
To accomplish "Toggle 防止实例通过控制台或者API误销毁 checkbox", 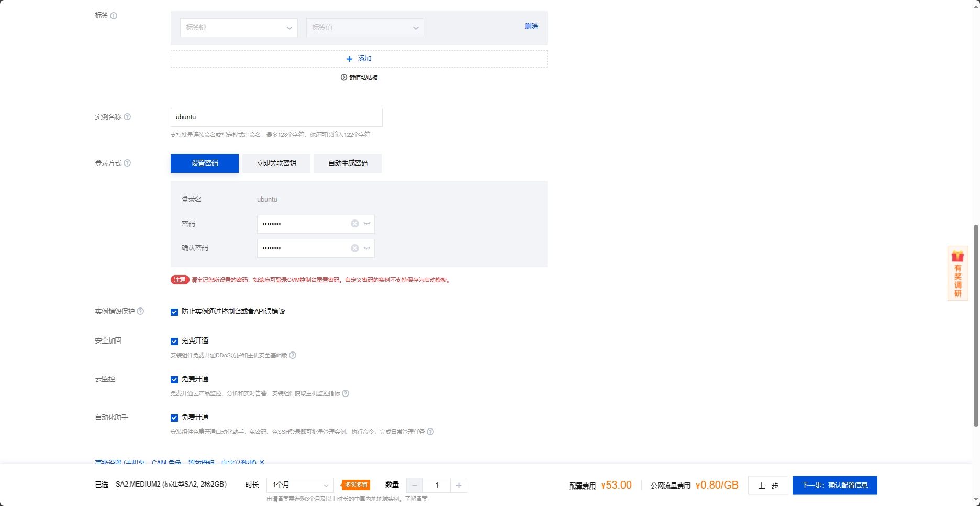I will (174, 312).
